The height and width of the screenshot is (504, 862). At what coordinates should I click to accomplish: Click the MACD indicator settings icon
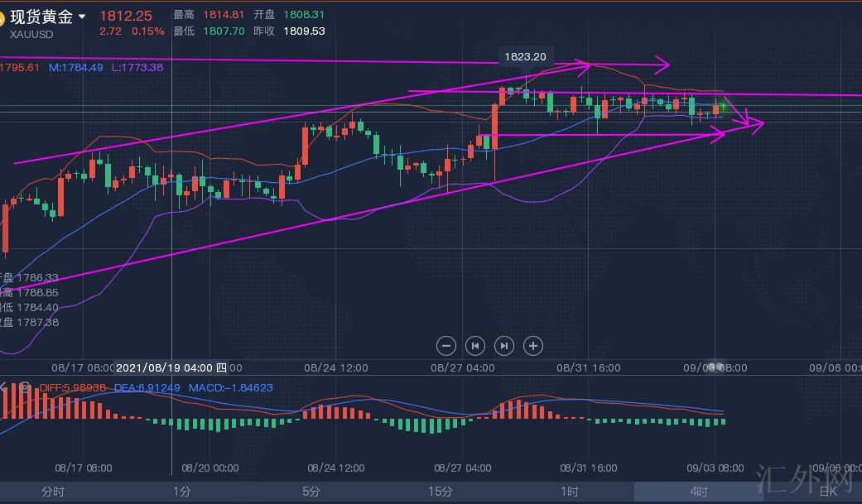coord(24,387)
